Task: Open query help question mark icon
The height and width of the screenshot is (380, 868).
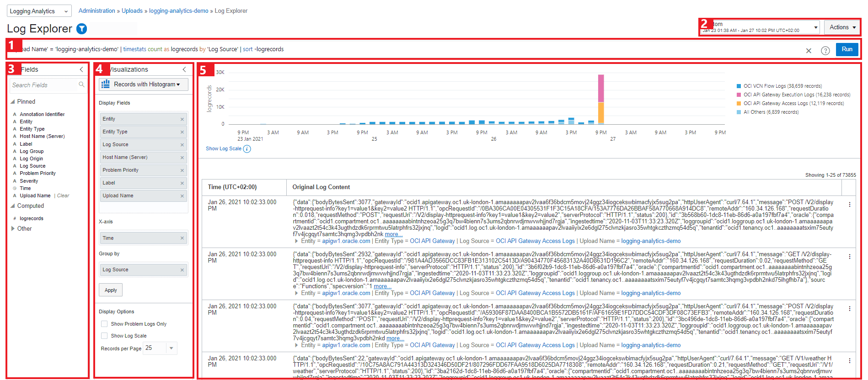Action: click(825, 51)
